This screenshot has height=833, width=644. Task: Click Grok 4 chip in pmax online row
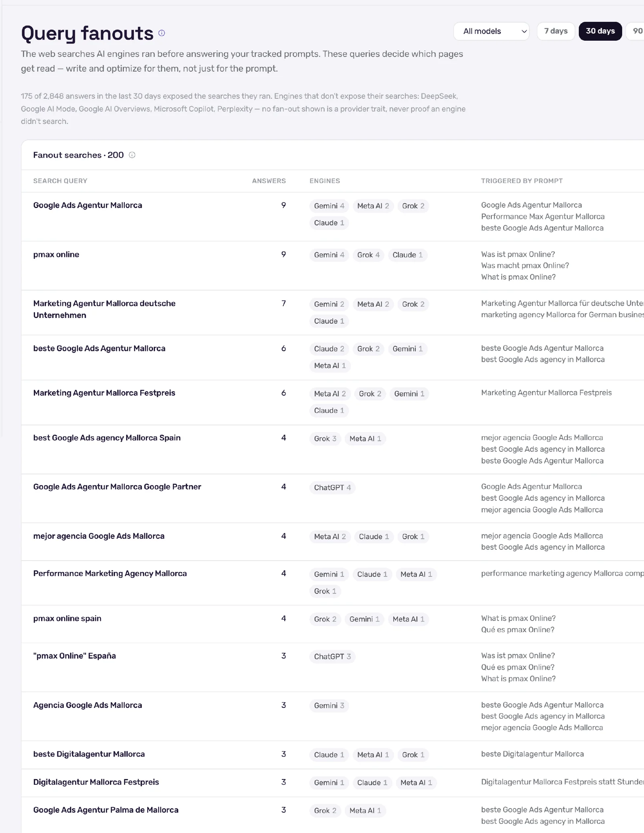click(x=368, y=255)
